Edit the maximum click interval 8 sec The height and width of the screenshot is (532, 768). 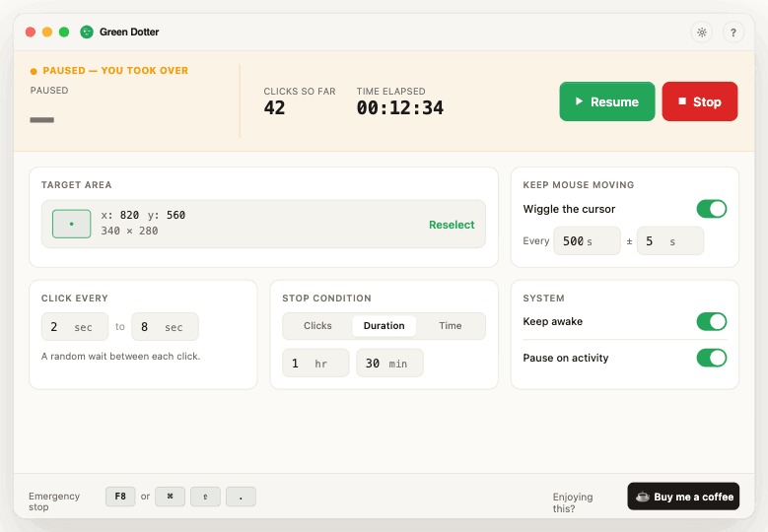click(x=165, y=327)
